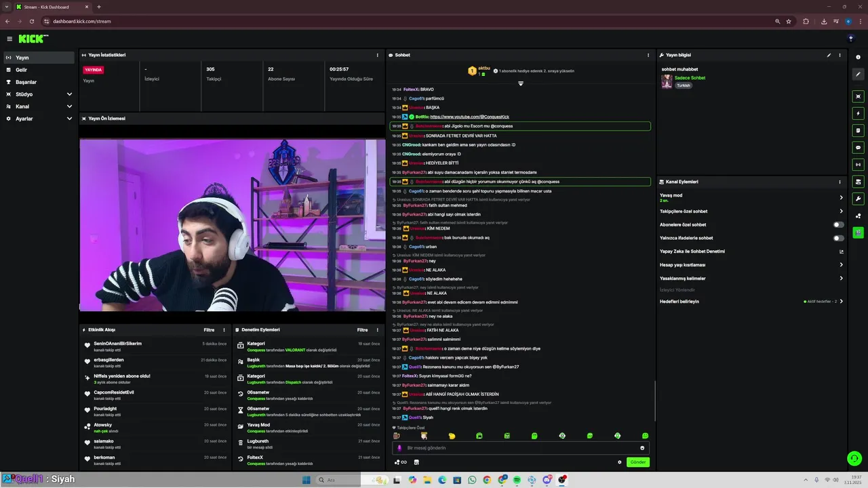This screenshot has width=868, height=488.
Task: Open Yayın bilgisi panel three-dot menu
Action: [x=840, y=55]
